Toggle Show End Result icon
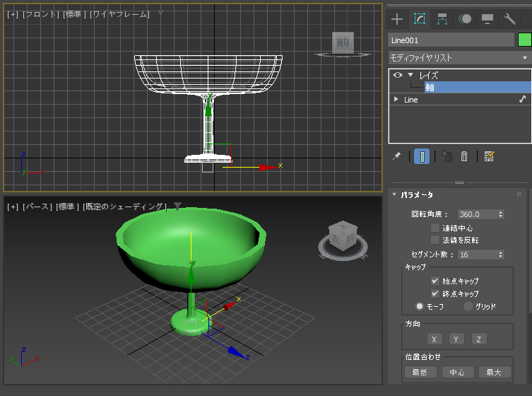Viewport: 532px width, 396px height. [x=422, y=156]
